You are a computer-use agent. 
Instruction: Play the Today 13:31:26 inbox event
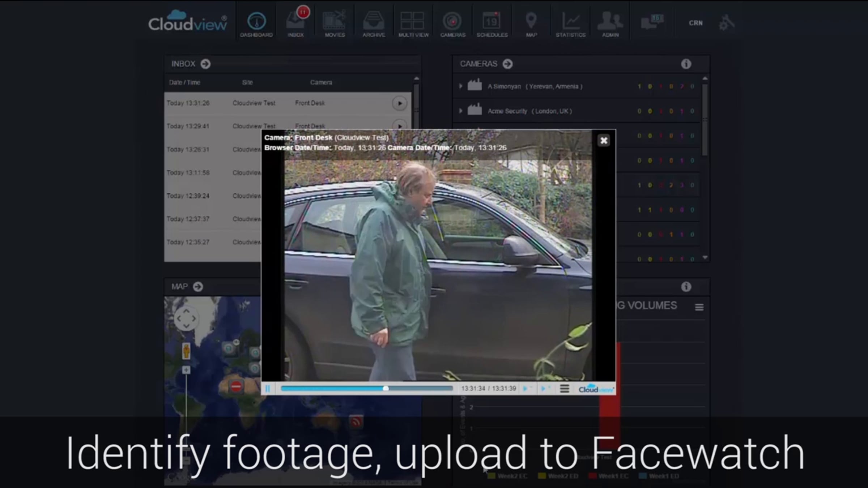399,103
